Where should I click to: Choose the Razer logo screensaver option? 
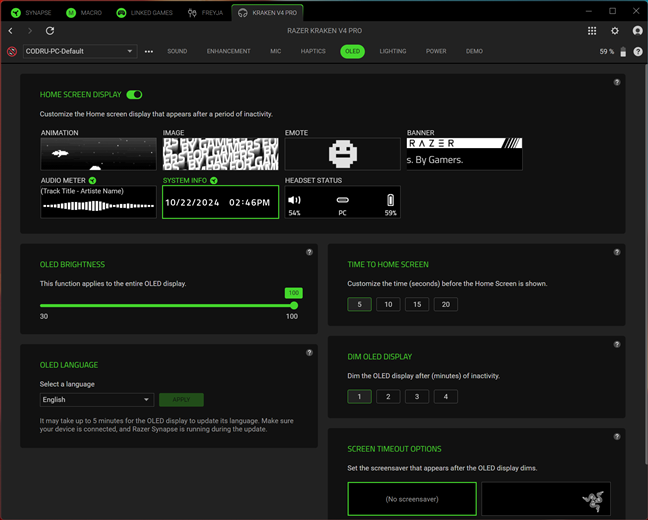546,499
